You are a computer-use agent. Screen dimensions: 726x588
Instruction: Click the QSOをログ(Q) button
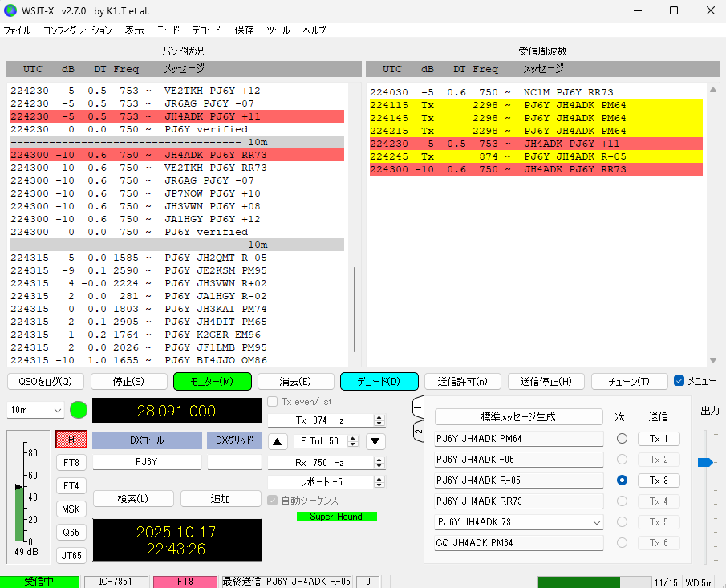pyautogui.click(x=45, y=381)
